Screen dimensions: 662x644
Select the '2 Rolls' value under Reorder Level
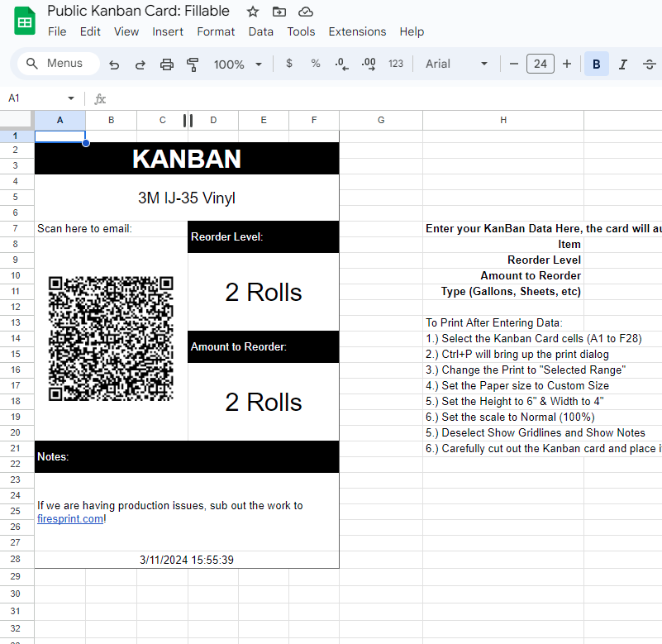pyautogui.click(x=263, y=292)
